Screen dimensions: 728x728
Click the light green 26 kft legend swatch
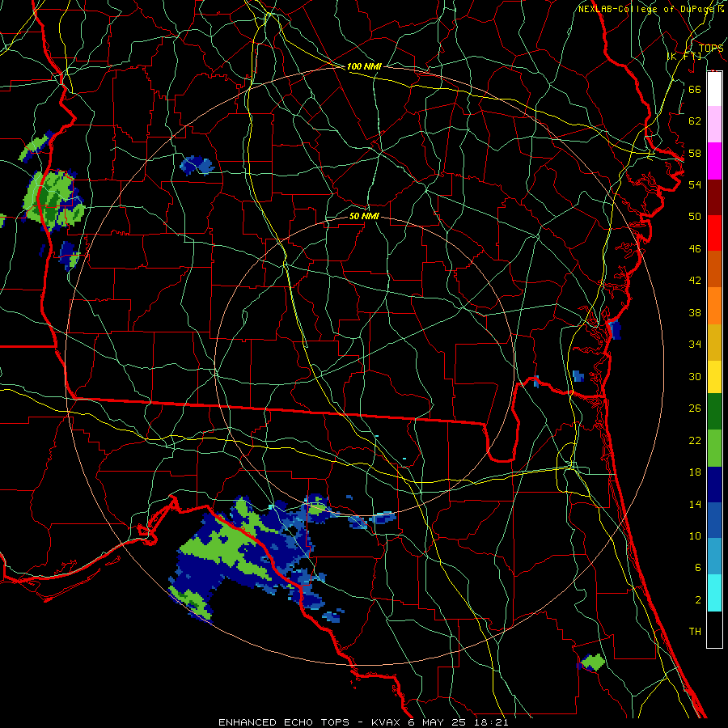click(x=714, y=448)
